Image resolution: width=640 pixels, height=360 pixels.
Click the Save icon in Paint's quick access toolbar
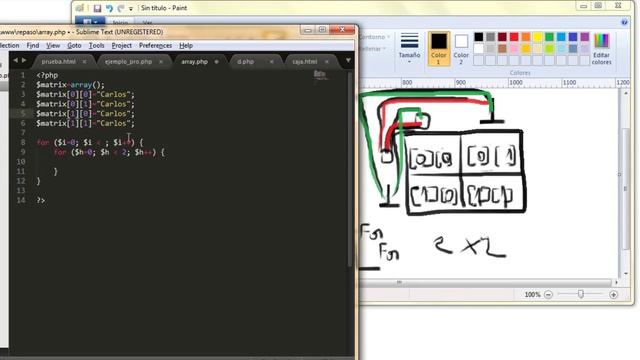tap(97, 8)
